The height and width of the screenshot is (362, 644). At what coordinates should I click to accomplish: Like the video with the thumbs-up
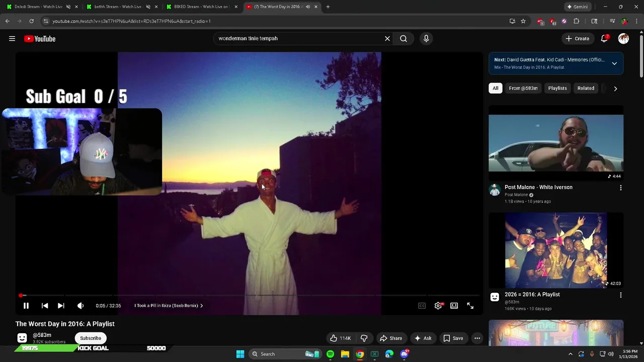coord(341,338)
